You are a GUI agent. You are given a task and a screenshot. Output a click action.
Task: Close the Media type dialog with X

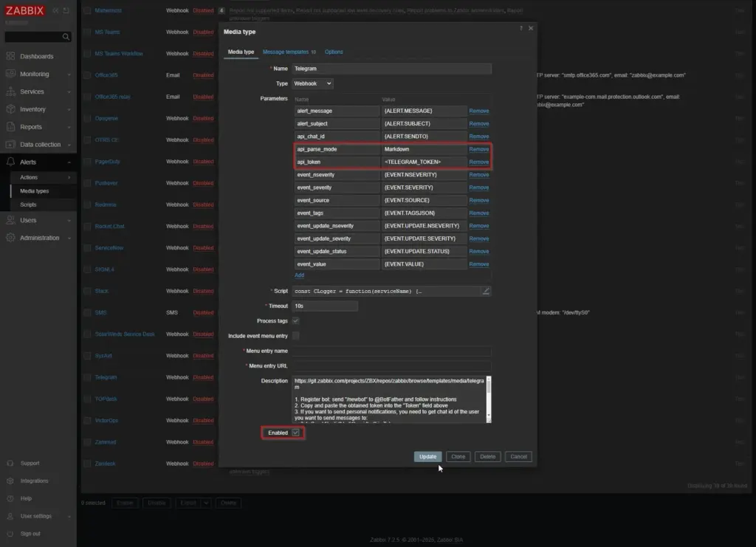point(531,29)
